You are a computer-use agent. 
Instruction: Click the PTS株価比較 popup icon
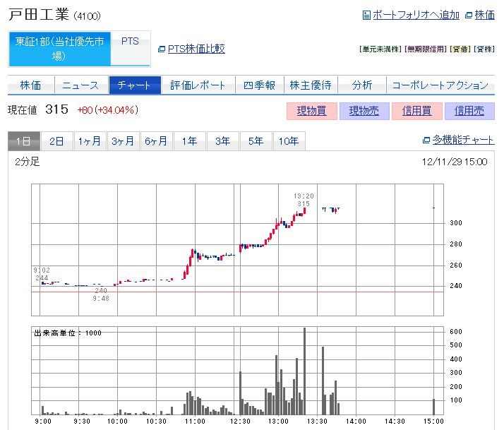tap(162, 49)
